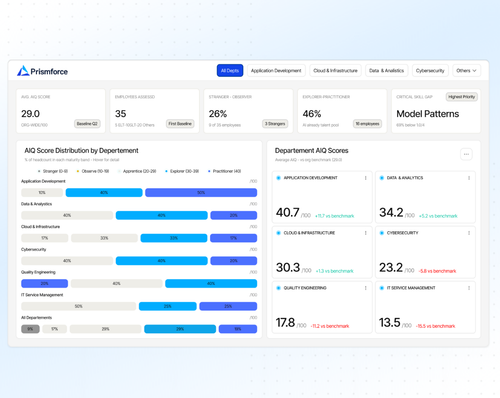The image size is (500, 398).
Task: Expand the Others dropdown
Action: (466, 71)
